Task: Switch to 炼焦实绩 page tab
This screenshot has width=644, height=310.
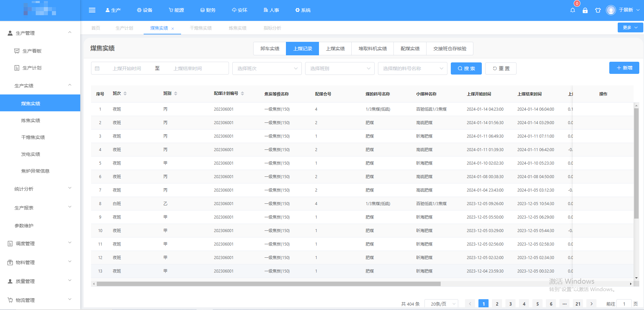Action: [238, 28]
